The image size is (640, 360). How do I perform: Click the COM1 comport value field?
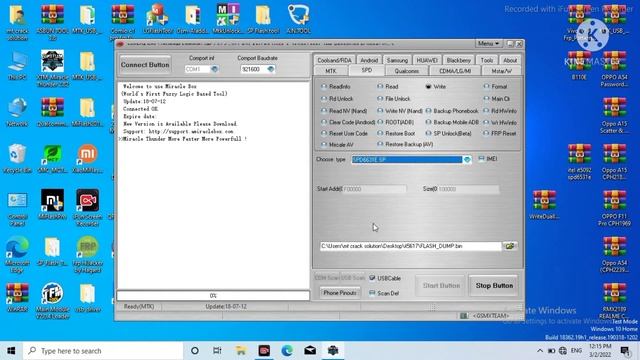[198, 69]
